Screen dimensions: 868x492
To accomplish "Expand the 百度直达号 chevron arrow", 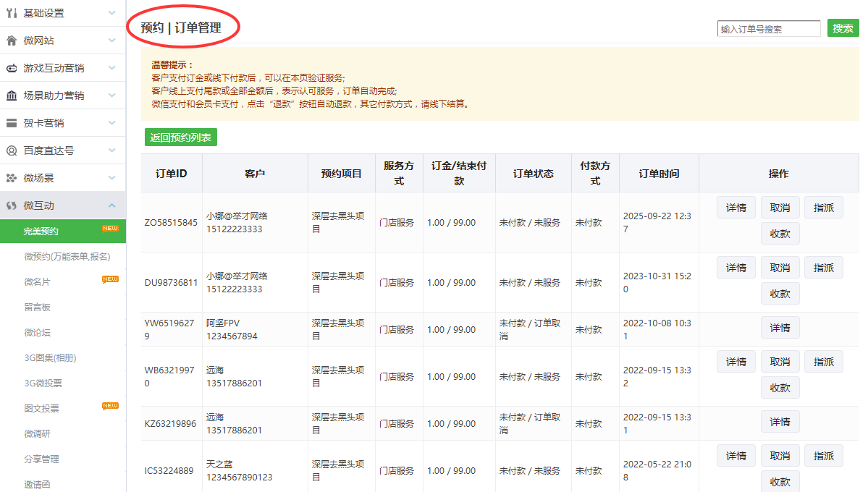I will pos(111,150).
